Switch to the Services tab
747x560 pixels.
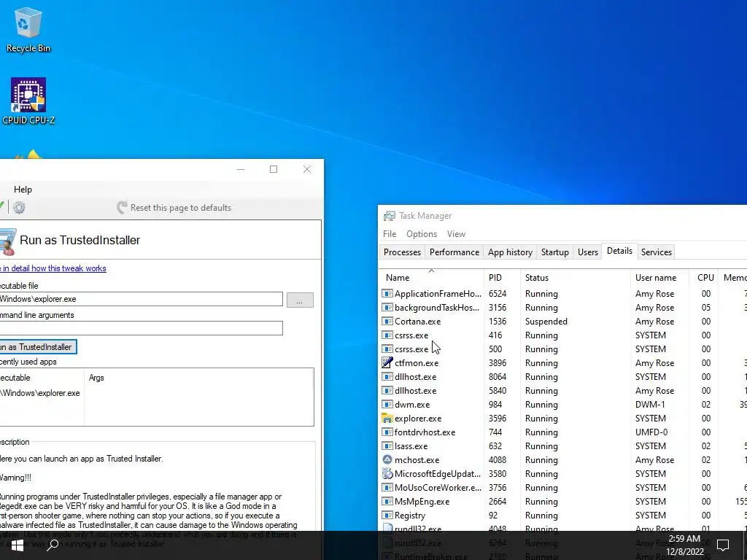pyautogui.click(x=656, y=252)
